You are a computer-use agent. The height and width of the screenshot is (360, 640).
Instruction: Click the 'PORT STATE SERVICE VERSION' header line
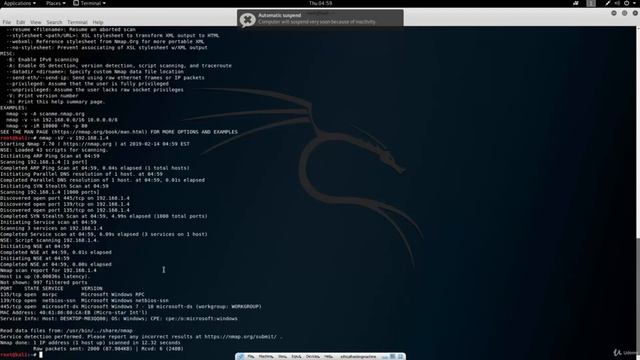coord(51,288)
